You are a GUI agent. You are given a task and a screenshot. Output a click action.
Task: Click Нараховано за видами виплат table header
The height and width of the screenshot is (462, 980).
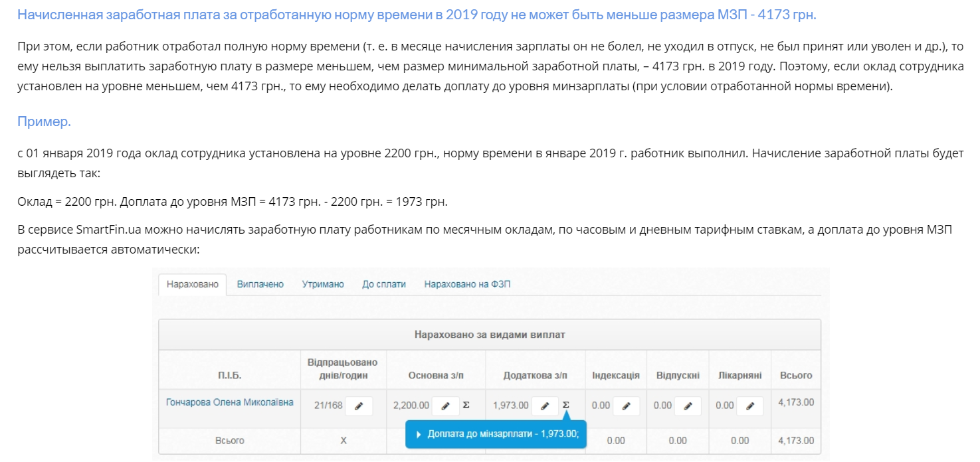pyautogui.click(x=489, y=335)
